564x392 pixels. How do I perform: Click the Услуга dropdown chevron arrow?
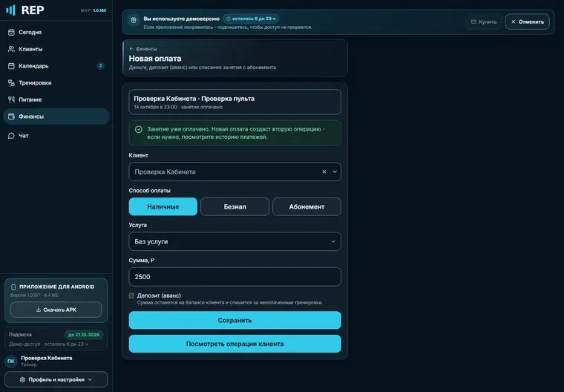click(x=333, y=241)
